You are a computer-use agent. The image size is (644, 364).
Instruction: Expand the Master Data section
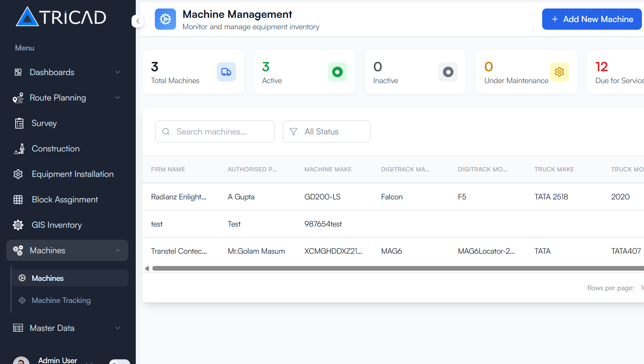point(118,328)
